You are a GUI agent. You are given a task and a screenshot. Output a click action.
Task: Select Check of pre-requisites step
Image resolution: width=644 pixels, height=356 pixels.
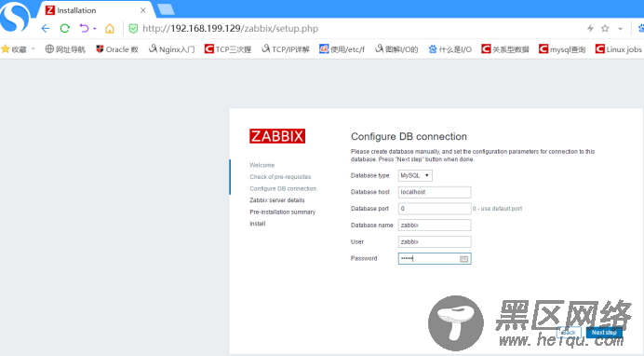[x=280, y=177]
